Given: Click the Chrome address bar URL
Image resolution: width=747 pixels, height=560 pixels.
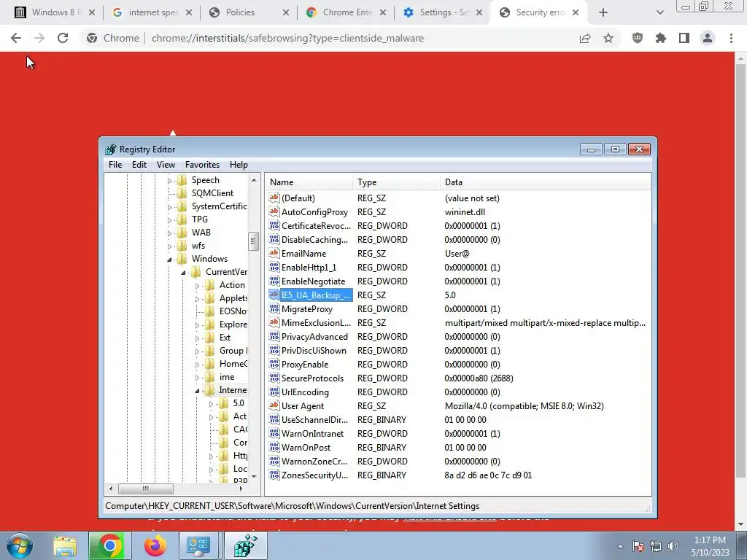Looking at the screenshot, I should point(287,38).
